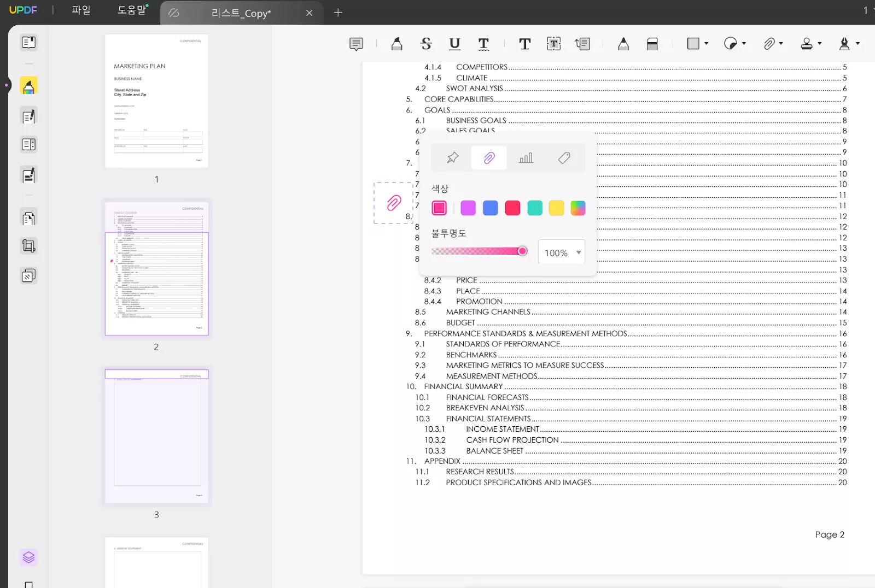This screenshot has width=875, height=588.
Task: Choose the tag attachment icon style
Action: pyautogui.click(x=564, y=158)
